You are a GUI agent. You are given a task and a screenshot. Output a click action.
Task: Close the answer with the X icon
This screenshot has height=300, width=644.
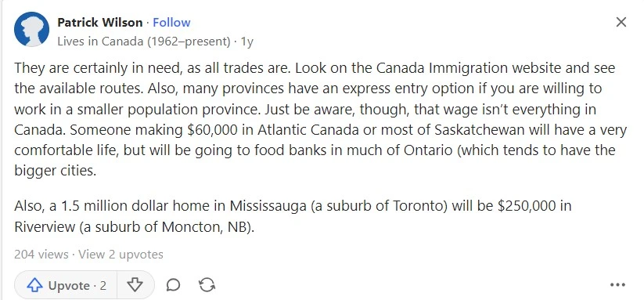click(x=621, y=22)
